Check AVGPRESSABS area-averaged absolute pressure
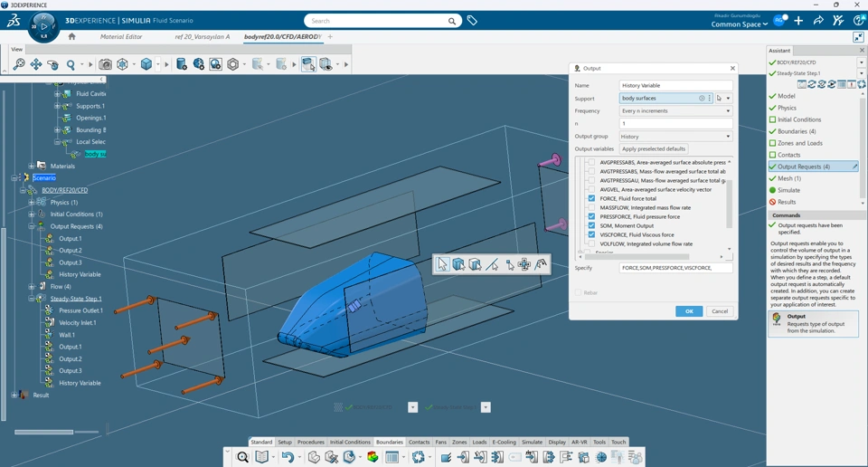This screenshot has height=467, width=868. tap(591, 162)
